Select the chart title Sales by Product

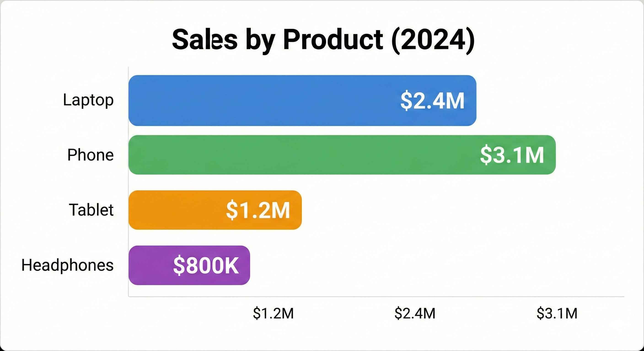click(x=323, y=40)
